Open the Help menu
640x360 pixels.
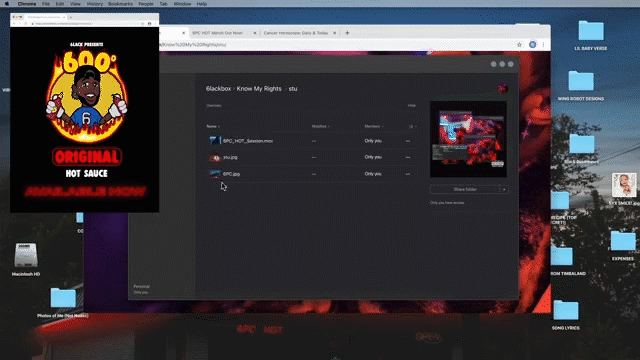point(202,4)
